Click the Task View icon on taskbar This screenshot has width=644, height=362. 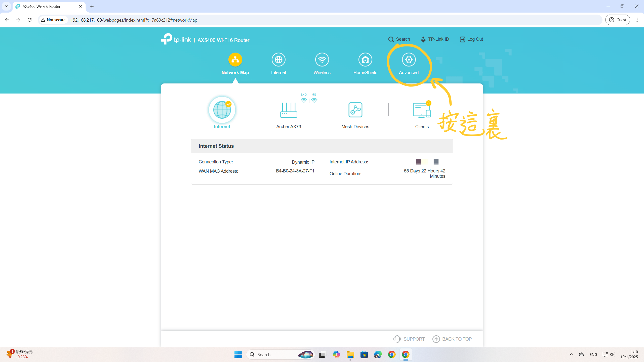[x=322, y=354]
